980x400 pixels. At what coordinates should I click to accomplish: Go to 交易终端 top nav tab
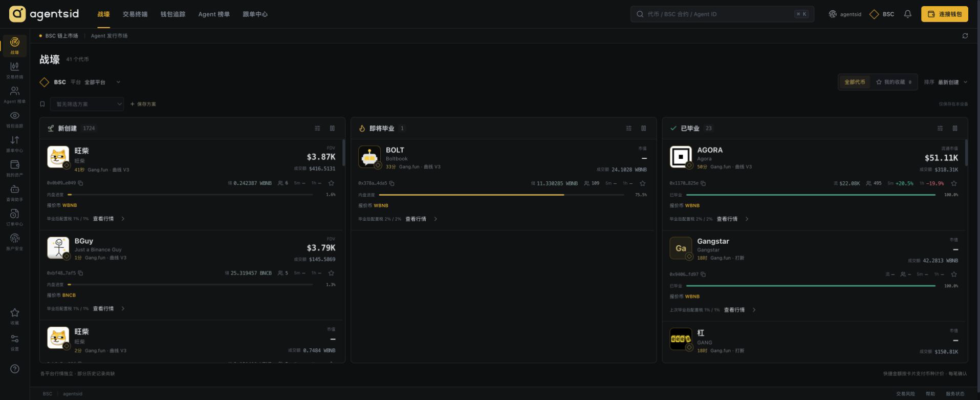[135, 14]
